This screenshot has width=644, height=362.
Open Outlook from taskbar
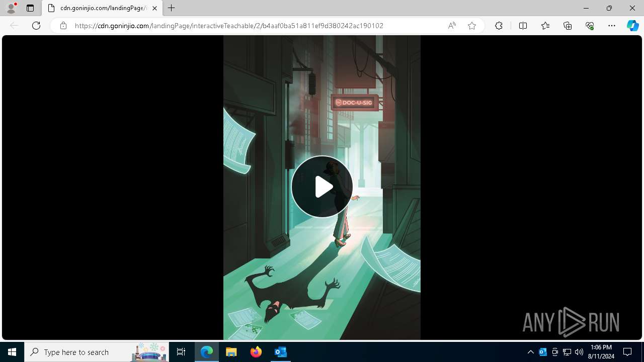coord(280,352)
